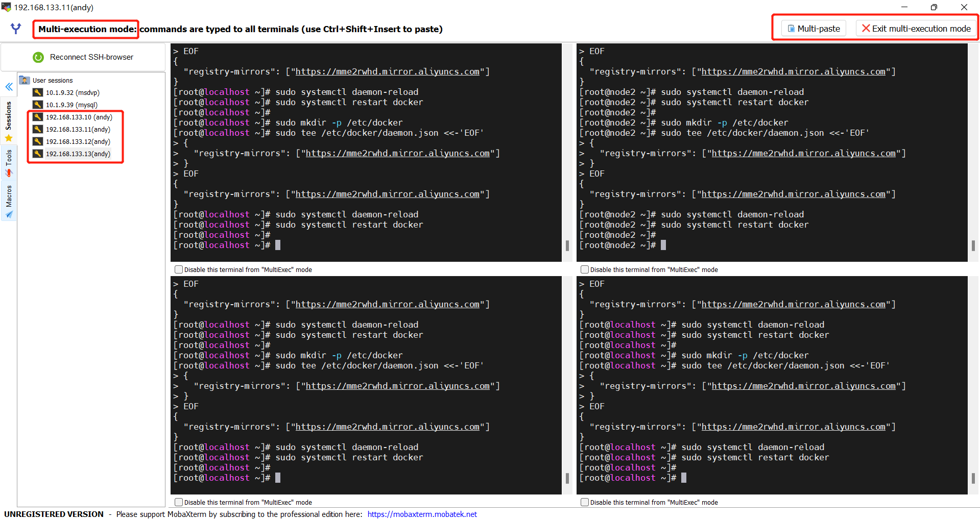Click the Tools knife icon in sidebar
The width and height of the screenshot is (980, 520).
point(9,172)
